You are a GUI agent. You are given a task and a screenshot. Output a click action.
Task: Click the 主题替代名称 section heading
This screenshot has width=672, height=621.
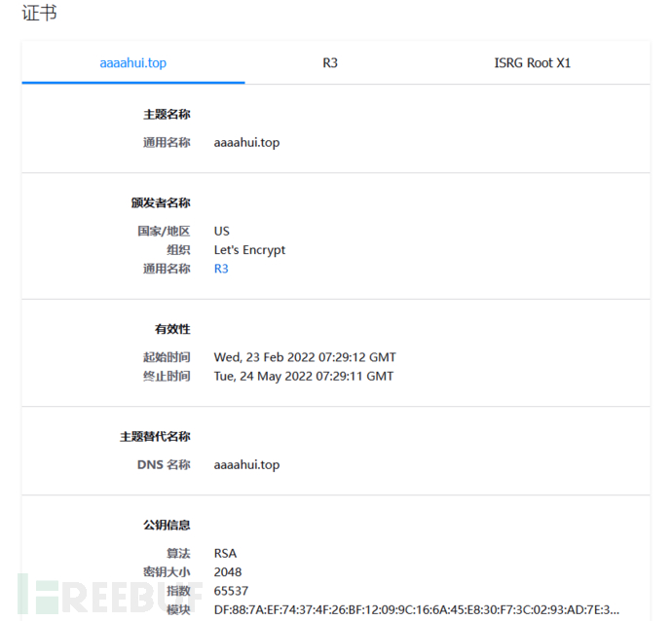(x=155, y=436)
